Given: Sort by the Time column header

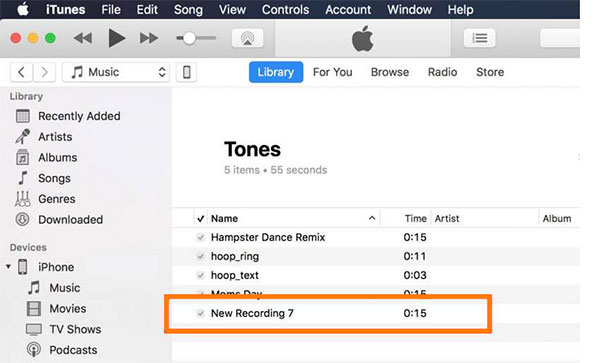Looking at the screenshot, I should (x=416, y=218).
